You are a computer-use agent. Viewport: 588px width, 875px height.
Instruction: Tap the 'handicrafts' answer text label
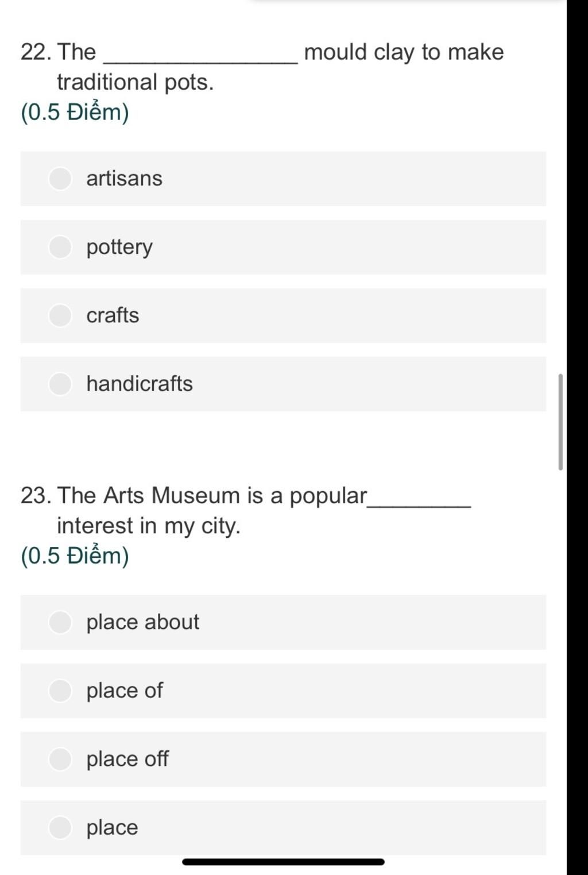(140, 384)
